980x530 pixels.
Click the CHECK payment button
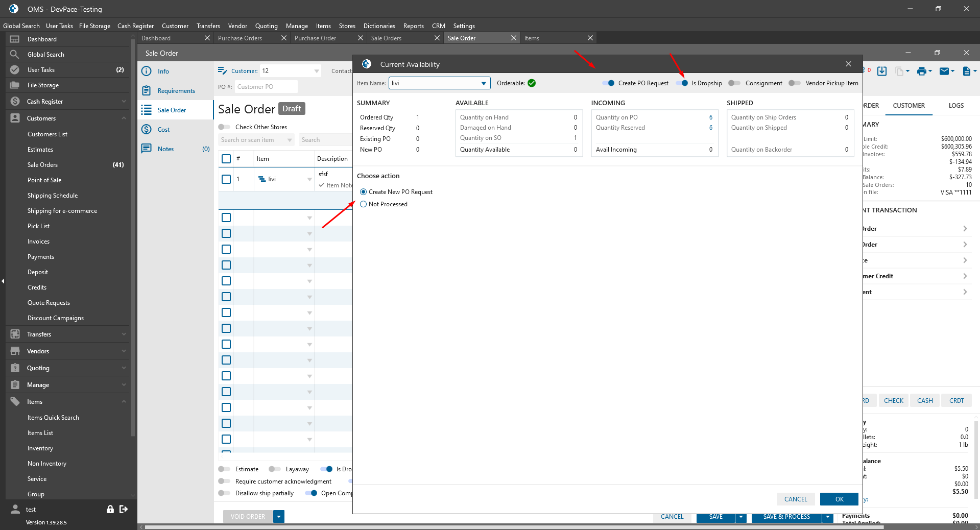894,401
